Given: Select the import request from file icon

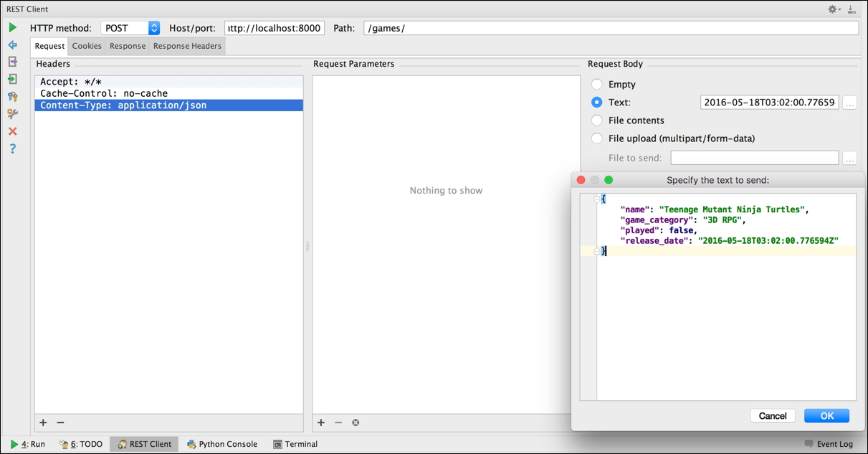Looking at the screenshot, I should (12, 79).
